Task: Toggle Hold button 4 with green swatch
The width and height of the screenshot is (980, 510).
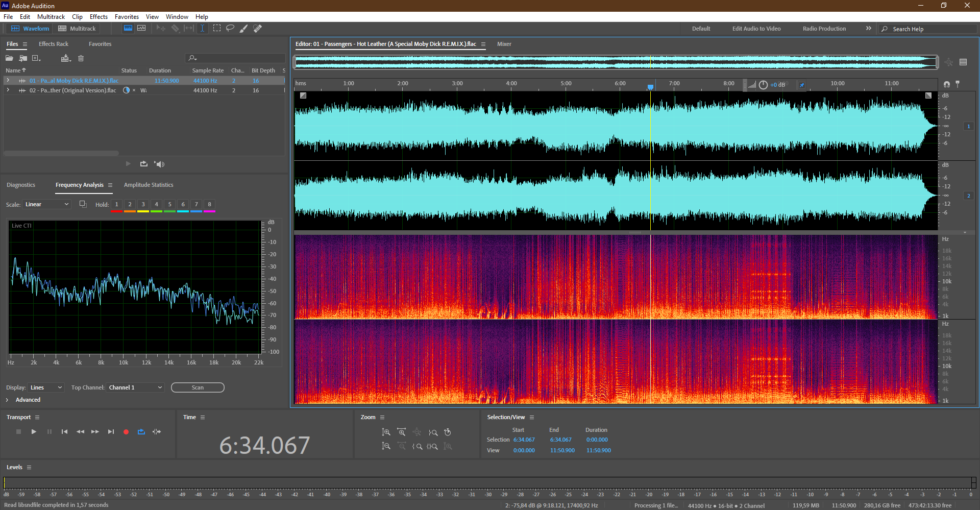Action: coord(156,205)
